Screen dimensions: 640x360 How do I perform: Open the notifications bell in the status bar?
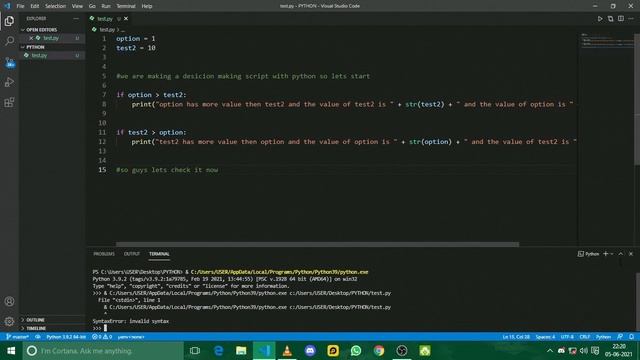pos(631,337)
